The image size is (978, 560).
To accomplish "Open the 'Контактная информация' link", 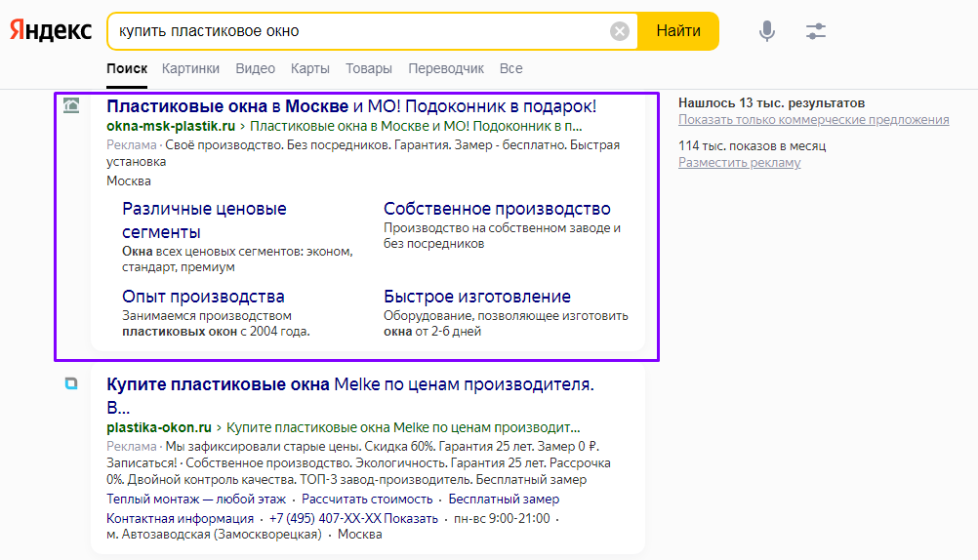I will (180, 518).
